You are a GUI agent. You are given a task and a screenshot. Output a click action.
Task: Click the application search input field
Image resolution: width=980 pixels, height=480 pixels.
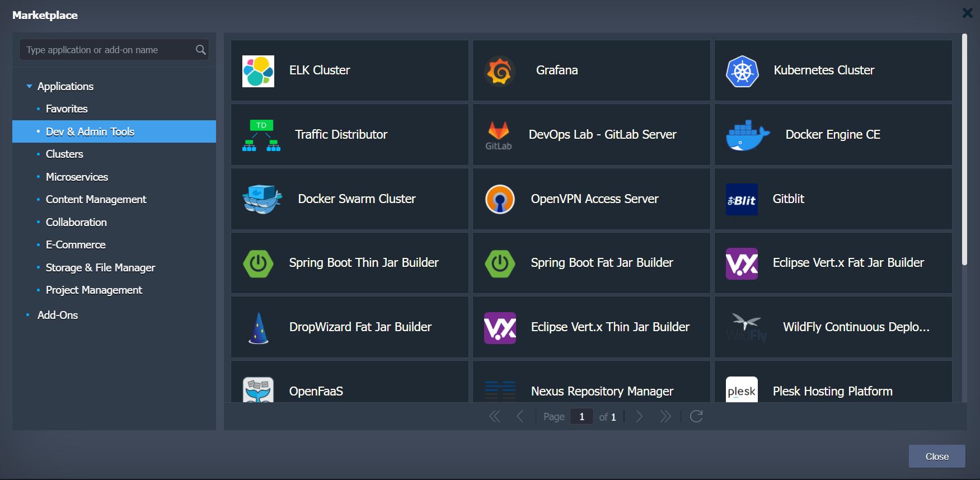(x=114, y=50)
